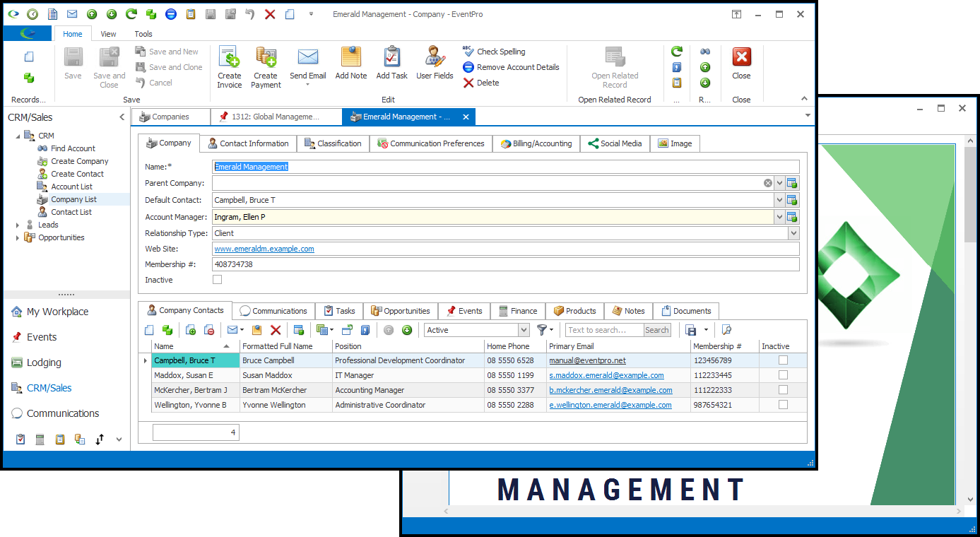Open the www.emeraldm.example.com link
Viewport: 980px width, 537px height.
click(264, 249)
